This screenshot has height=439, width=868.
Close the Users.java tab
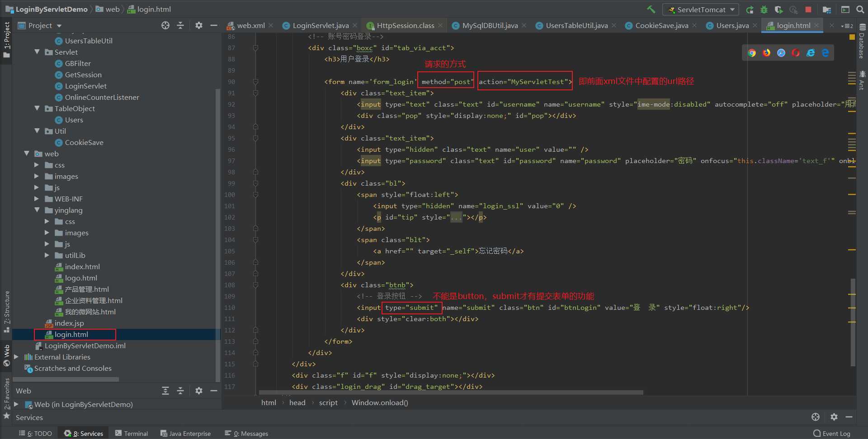(x=755, y=26)
